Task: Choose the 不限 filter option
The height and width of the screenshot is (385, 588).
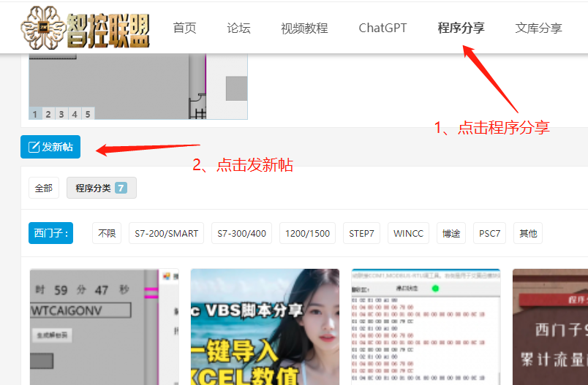Action: click(x=107, y=233)
